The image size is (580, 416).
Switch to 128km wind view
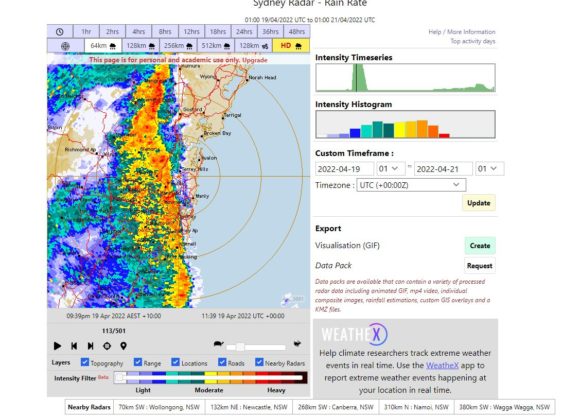253,46
